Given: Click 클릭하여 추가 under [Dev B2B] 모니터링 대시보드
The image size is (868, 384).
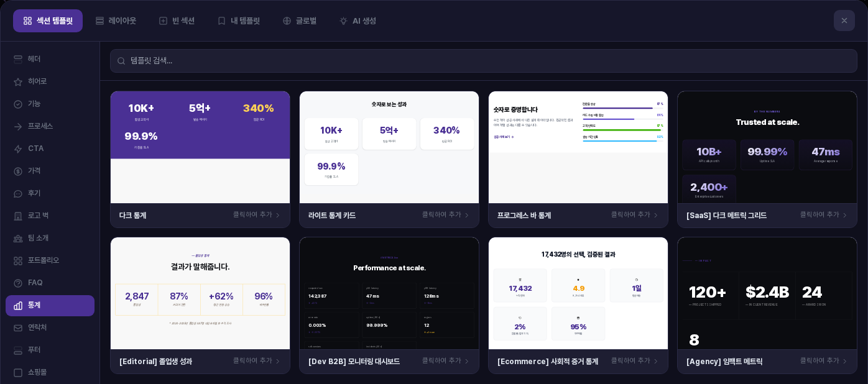Looking at the screenshot, I should pos(446,361).
